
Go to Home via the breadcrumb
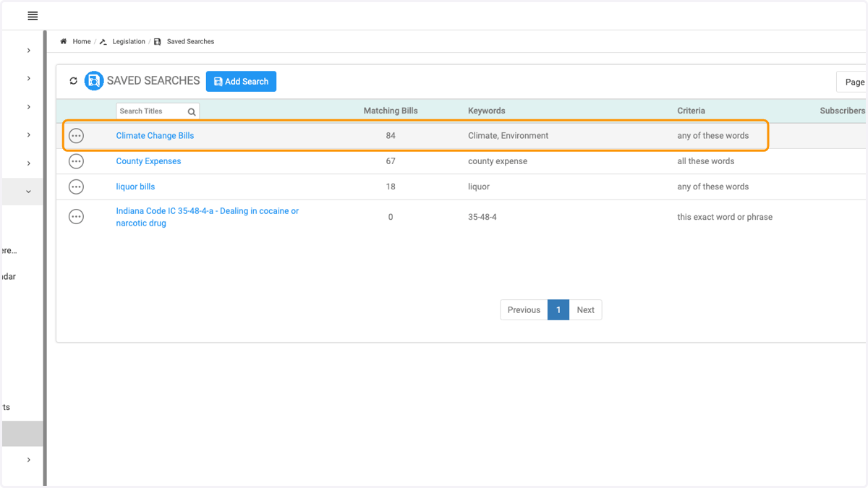pyautogui.click(x=82, y=42)
